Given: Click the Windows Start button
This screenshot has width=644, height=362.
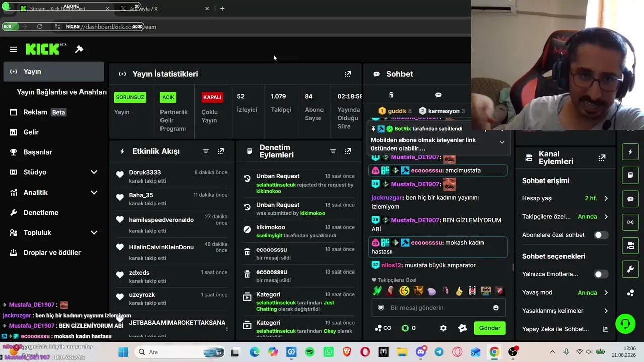Looking at the screenshot, I should click(123, 352).
